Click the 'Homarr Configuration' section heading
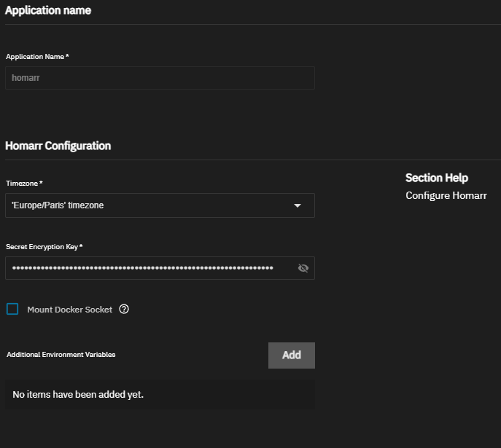This screenshot has height=448, width=501. (58, 146)
